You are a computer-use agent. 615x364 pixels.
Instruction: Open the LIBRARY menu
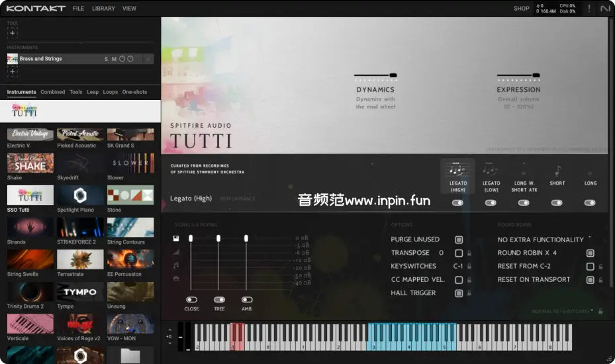[103, 8]
